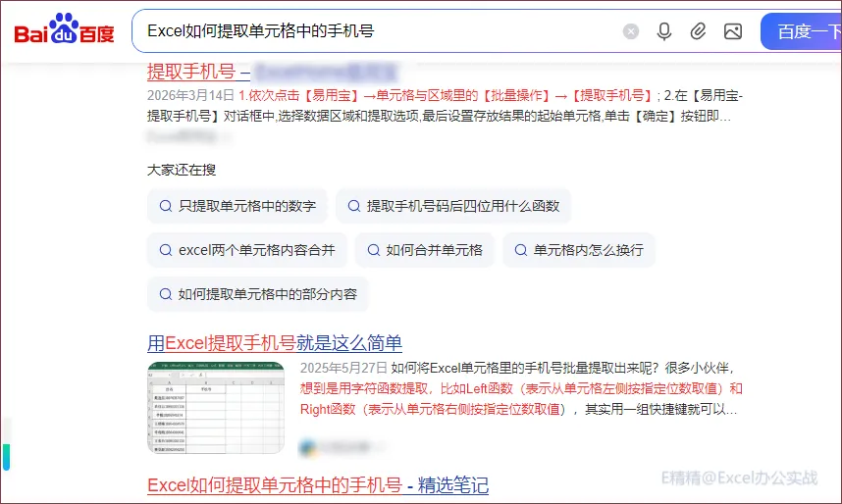Search suggestion 如何合并单元格
Screen dimensions: 842x504
pyautogui.click(x=424, y=250)
